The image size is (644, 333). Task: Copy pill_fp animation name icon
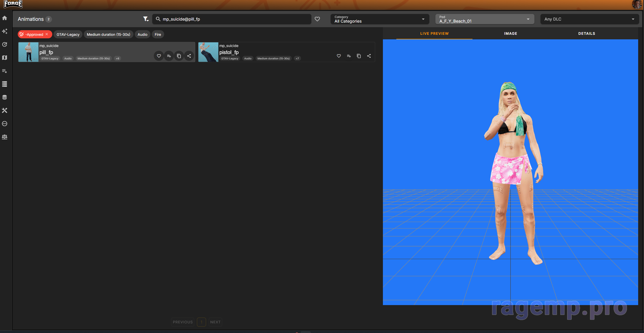[179, 56]
